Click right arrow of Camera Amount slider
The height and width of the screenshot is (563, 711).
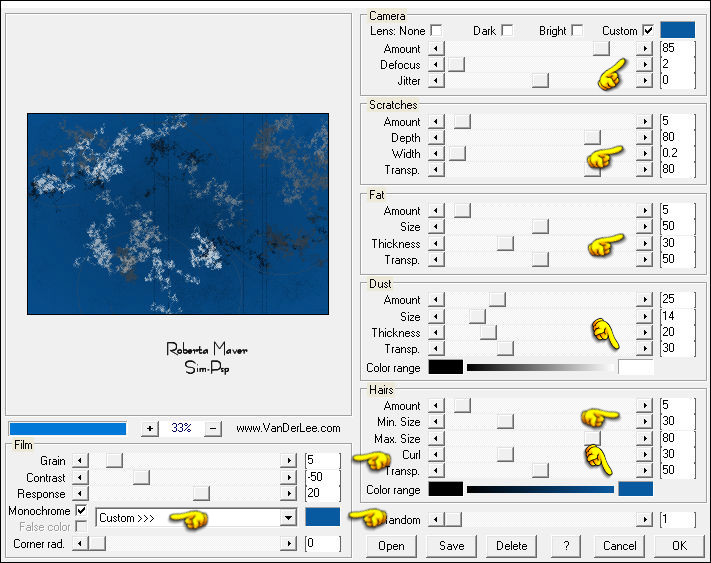pyautogui.click(x=645, y=48)
